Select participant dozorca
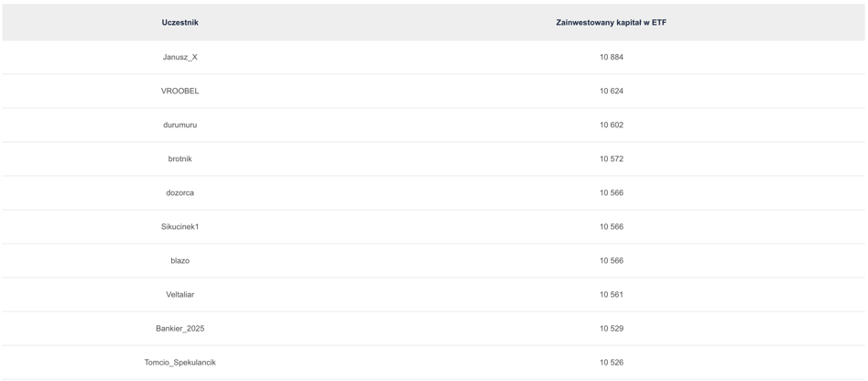Image resolution: width=868 pixels, height=381 pixels. [x=179, y=192]
